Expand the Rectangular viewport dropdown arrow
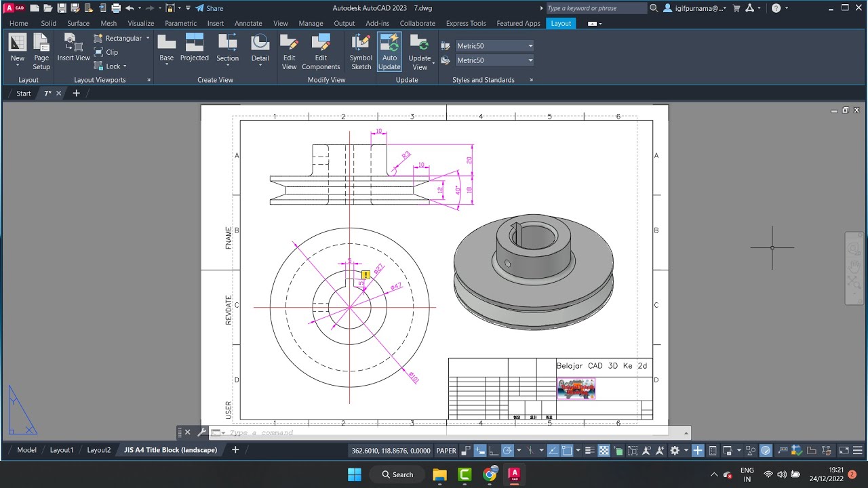 pyautogui.click(x=148, y=38)
